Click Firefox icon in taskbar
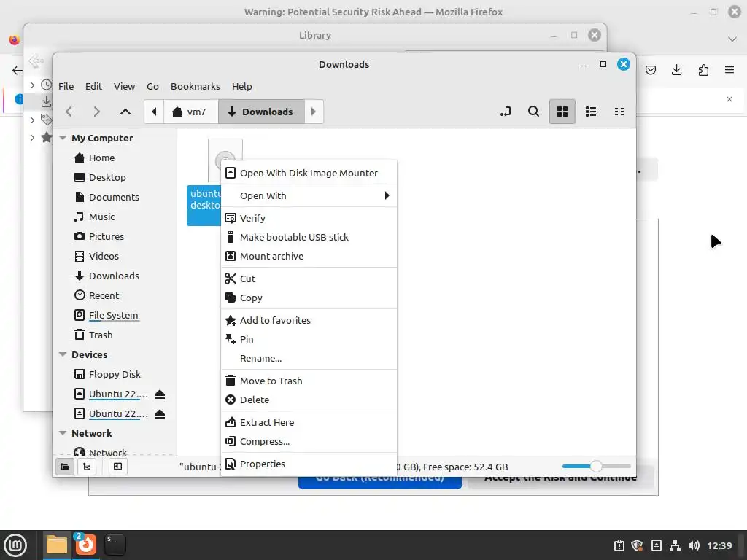 tap(86, 545)
